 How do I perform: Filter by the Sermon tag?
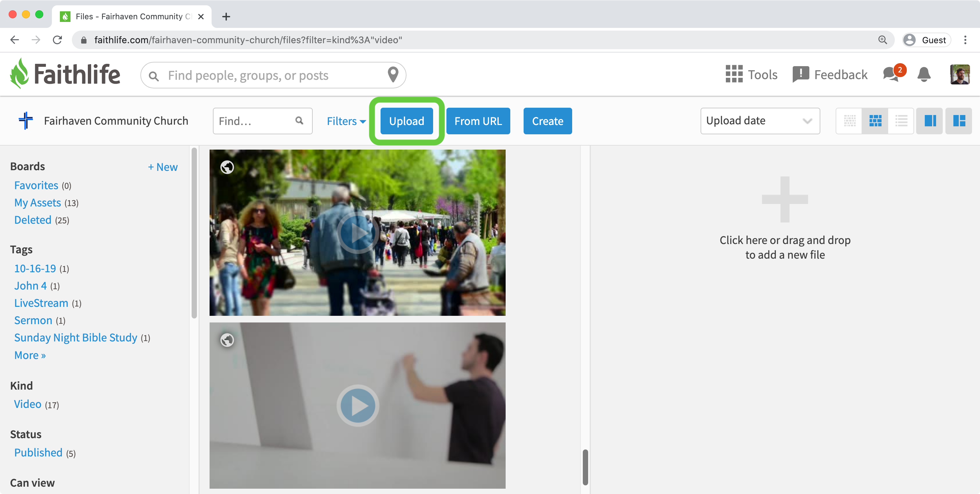pos(33,320)
